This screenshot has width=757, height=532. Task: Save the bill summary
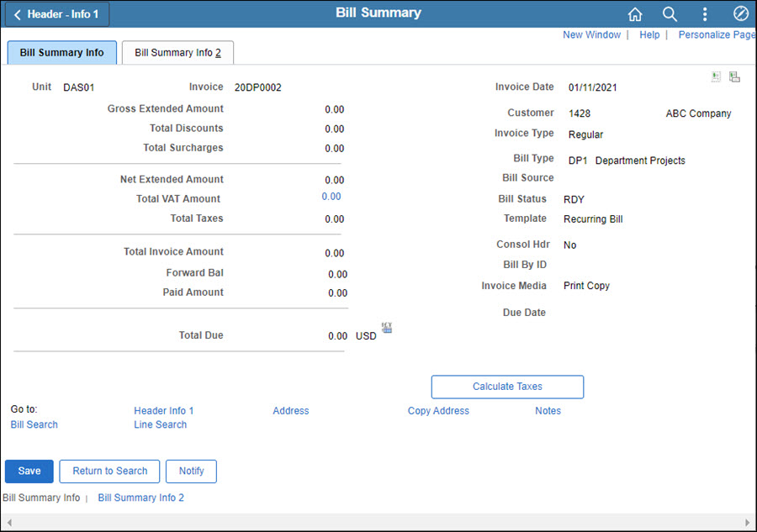29,471
